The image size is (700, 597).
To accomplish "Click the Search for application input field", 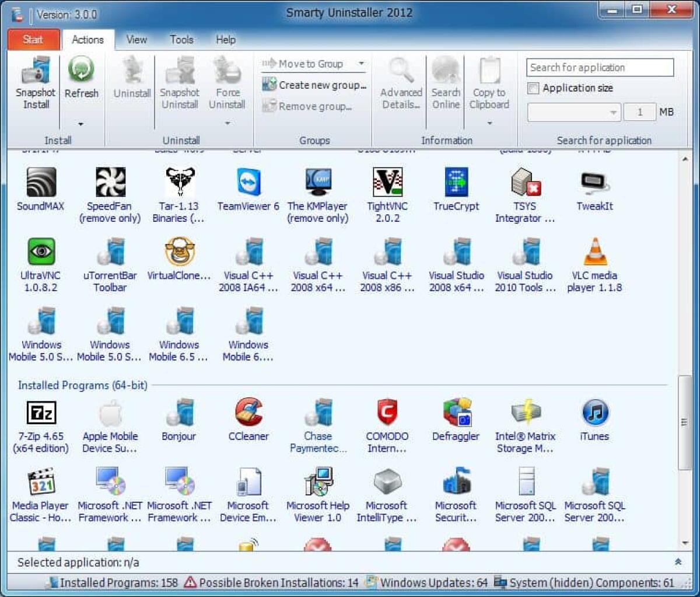I will point(599,67).
